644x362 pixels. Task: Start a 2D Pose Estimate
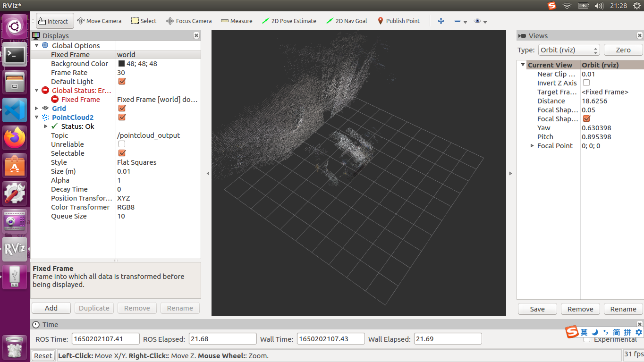tap(289, 21)
